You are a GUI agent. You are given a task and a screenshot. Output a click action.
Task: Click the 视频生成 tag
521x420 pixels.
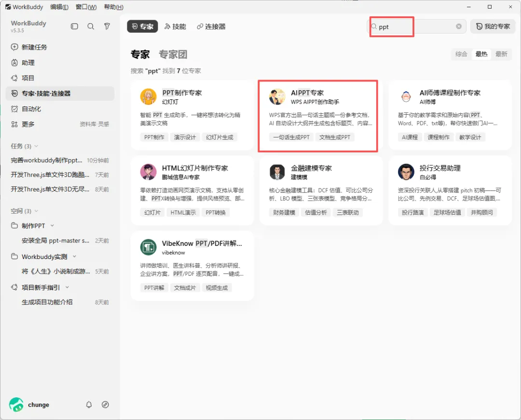coord(217,288)
